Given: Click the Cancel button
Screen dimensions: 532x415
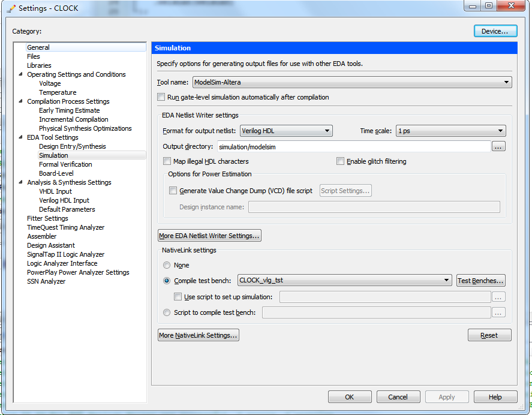Looking at the screenshot, I should pos(398,397).
